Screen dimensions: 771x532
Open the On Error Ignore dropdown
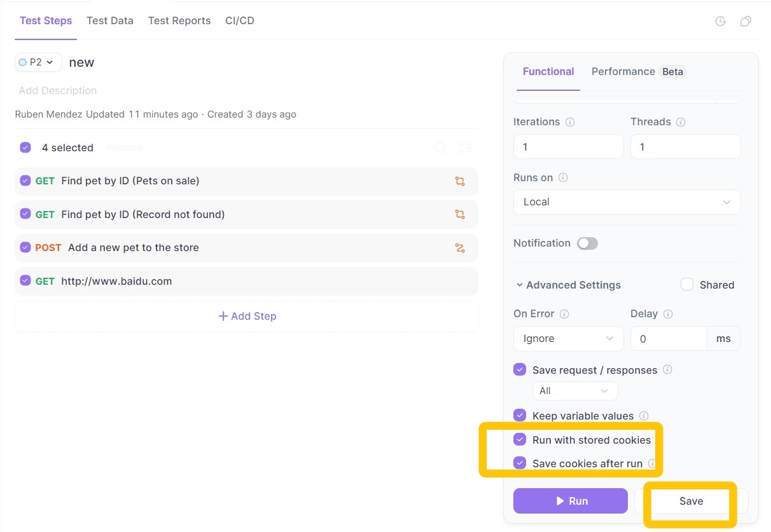tap(568, 339)
